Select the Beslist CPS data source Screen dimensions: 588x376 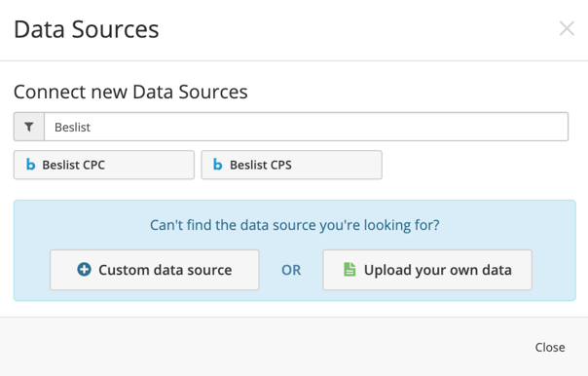tap(291, 165)
